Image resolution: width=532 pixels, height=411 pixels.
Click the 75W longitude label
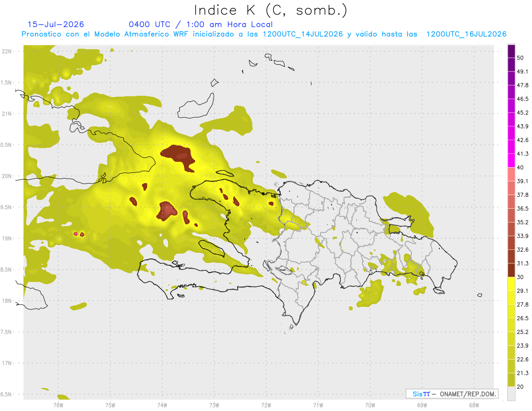click(110, 405)
